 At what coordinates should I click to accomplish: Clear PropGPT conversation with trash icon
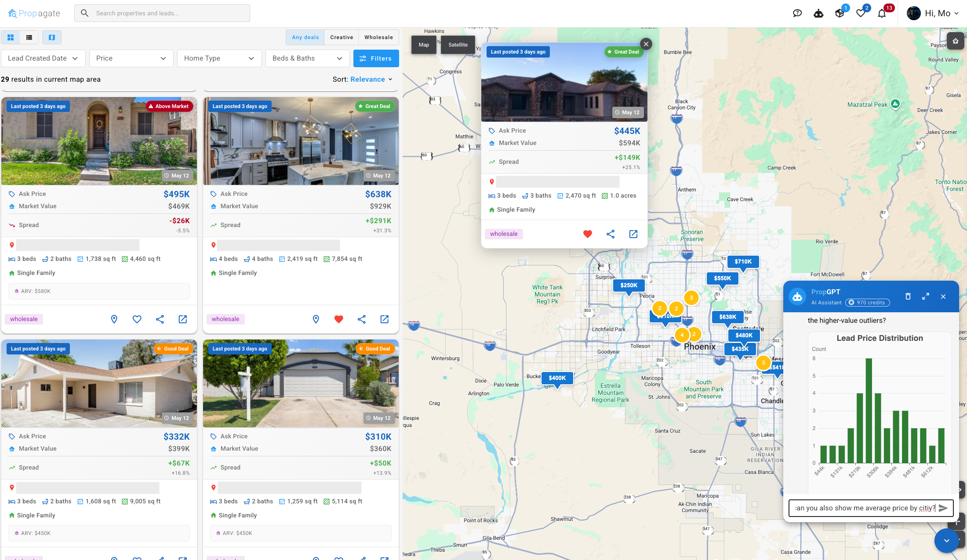tap(908, 296)
